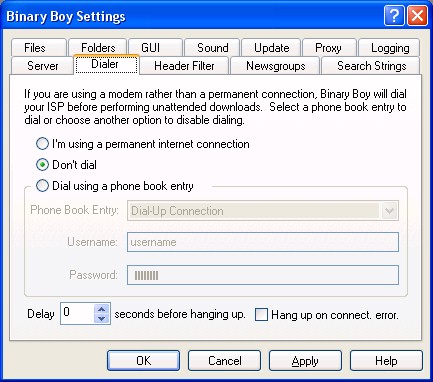The width and height of the screenshot is (433, 382).
Task: Switch to Search Strings tab
Action: (x=371, y=66)
